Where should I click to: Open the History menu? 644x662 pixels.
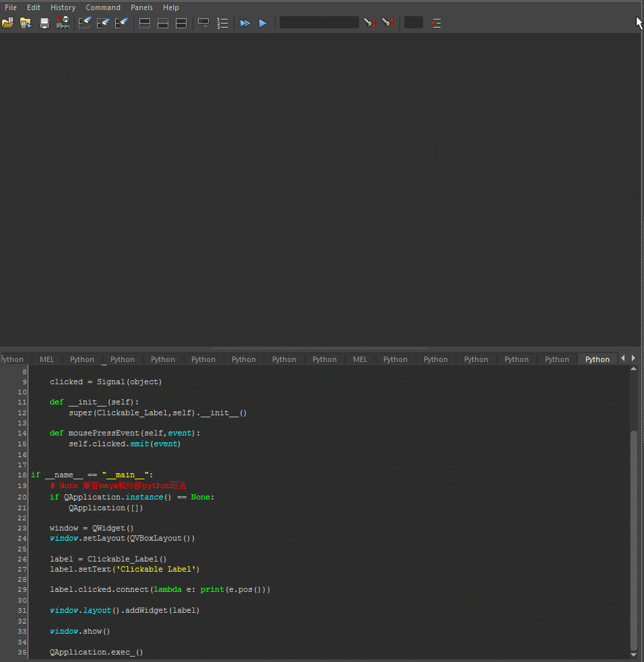pos(63,7)
